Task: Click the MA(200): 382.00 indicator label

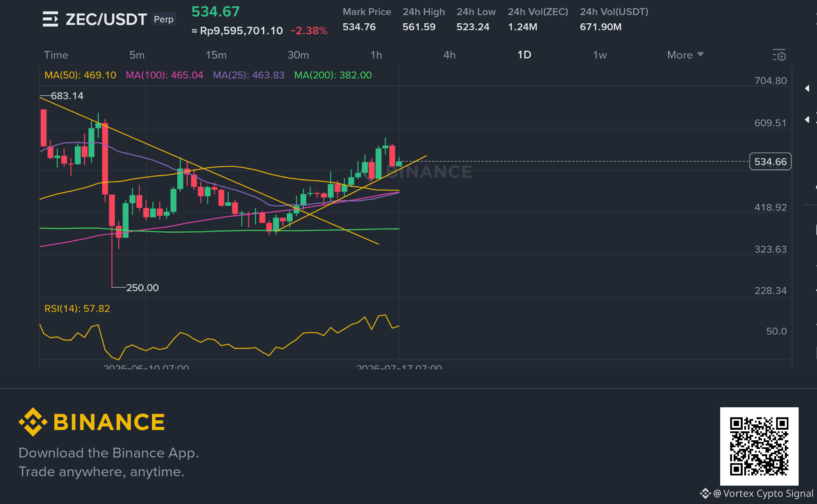Action: 333,75
